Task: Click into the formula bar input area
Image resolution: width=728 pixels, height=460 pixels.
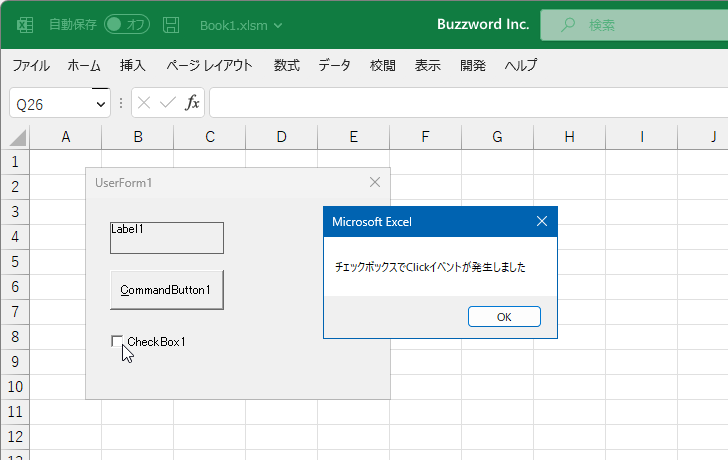Action: pyautogui.click(x=469, y=103)
